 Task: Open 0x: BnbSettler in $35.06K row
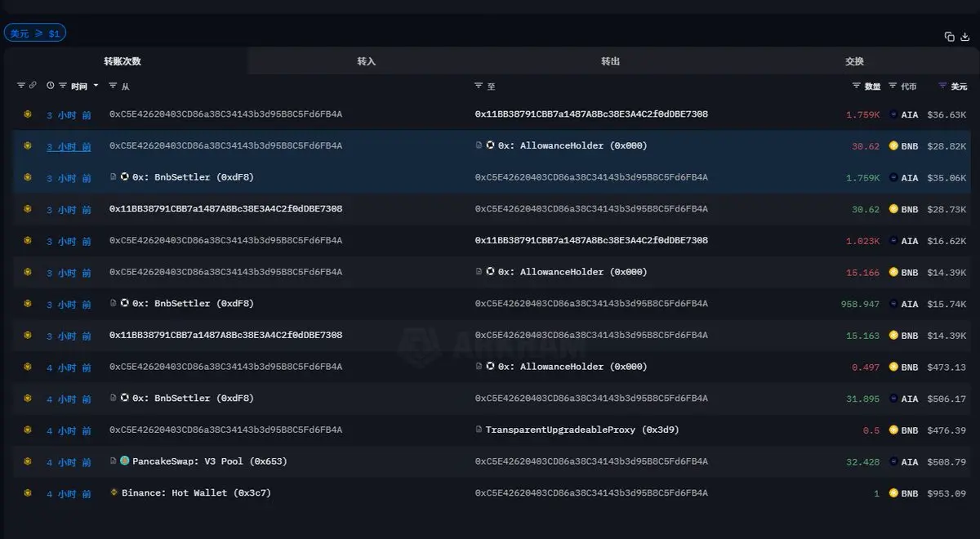point(193,177)
